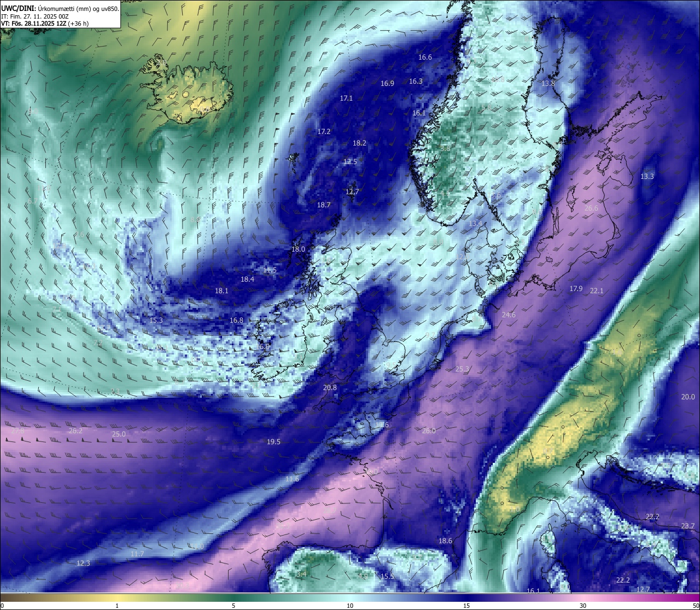
Task: Click the map value 17.9
Action: point(576,288)
